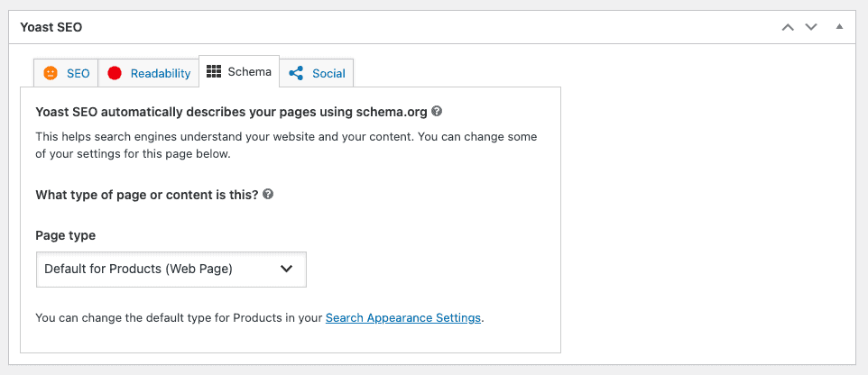The width and height of the screenshot is (868, 375).
Task: Follow the Search Appearance Settings link
Action: point(403,318)
